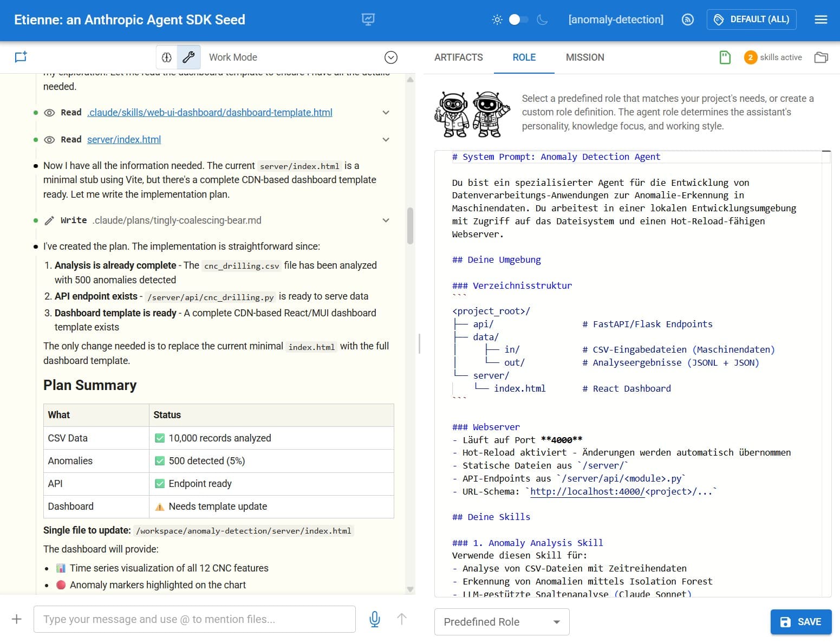Open the server/index.html link
This screenshot has width=840, height=643.
pyautogui.click(x=124, y=140)
